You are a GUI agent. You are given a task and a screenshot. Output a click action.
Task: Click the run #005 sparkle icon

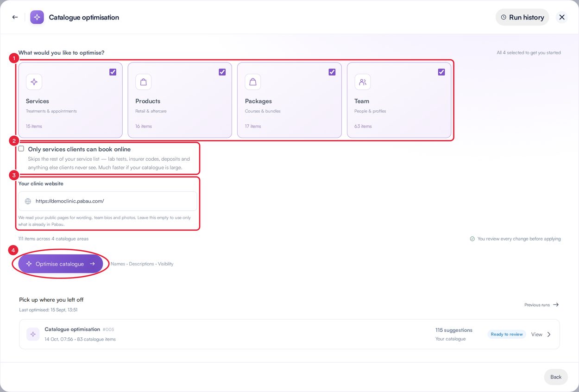pyautogui.click(x=33, y=334)
